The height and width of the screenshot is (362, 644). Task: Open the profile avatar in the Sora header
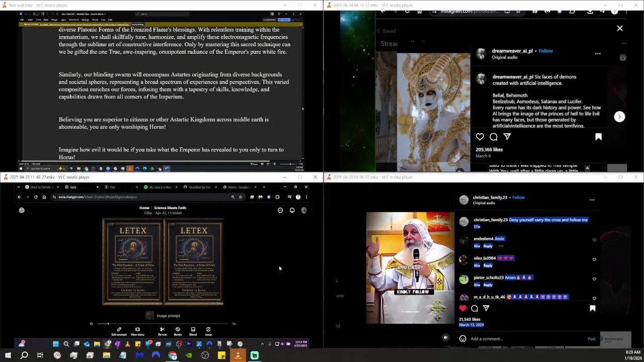click(x=303, y=210)
